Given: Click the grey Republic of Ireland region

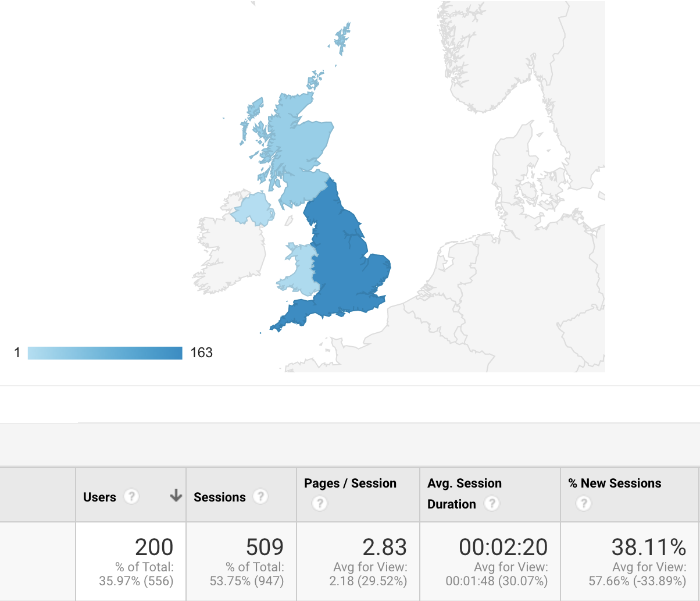Looking at the screenshot, I should click(x=227, y=250).
